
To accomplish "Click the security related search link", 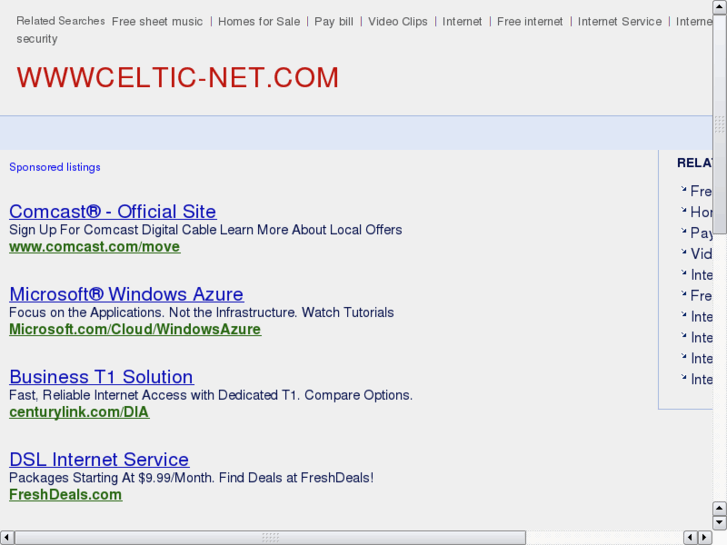I will 37,39.
